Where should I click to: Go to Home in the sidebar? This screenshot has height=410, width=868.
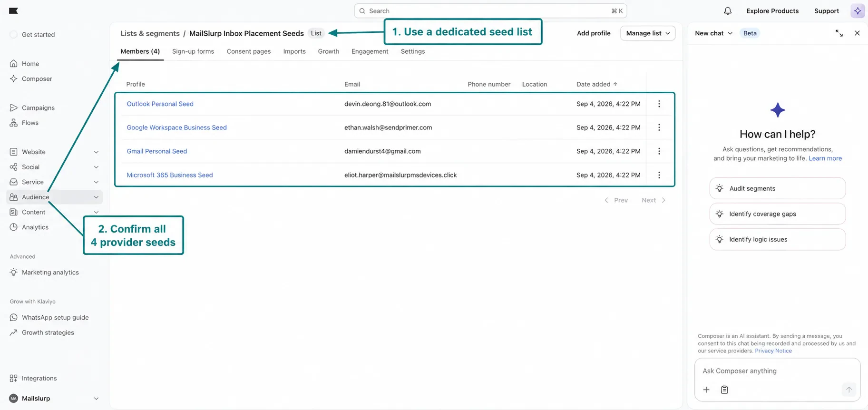[x=30, y=64]
